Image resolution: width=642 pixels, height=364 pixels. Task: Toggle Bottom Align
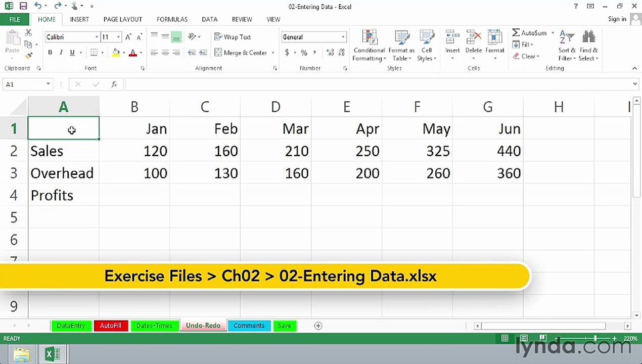point(176,37)
